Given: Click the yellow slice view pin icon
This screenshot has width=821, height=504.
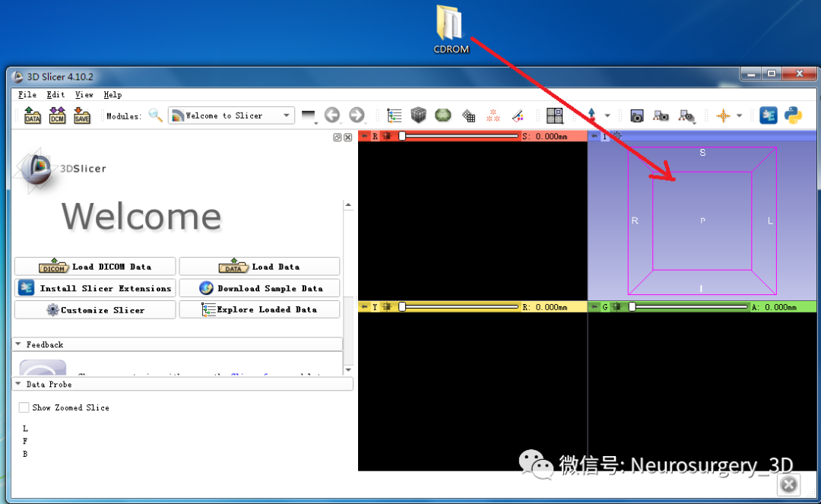Looking at the screenshot, I should [x=364, y=306].
